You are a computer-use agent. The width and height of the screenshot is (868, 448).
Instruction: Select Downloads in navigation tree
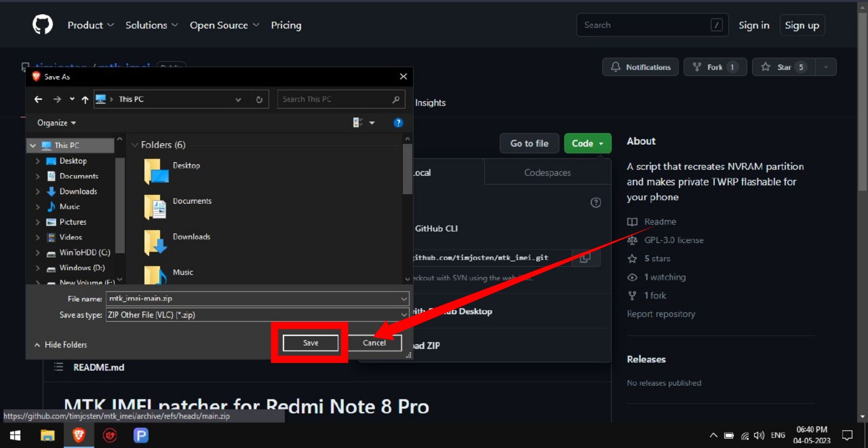tap(78, 191)
